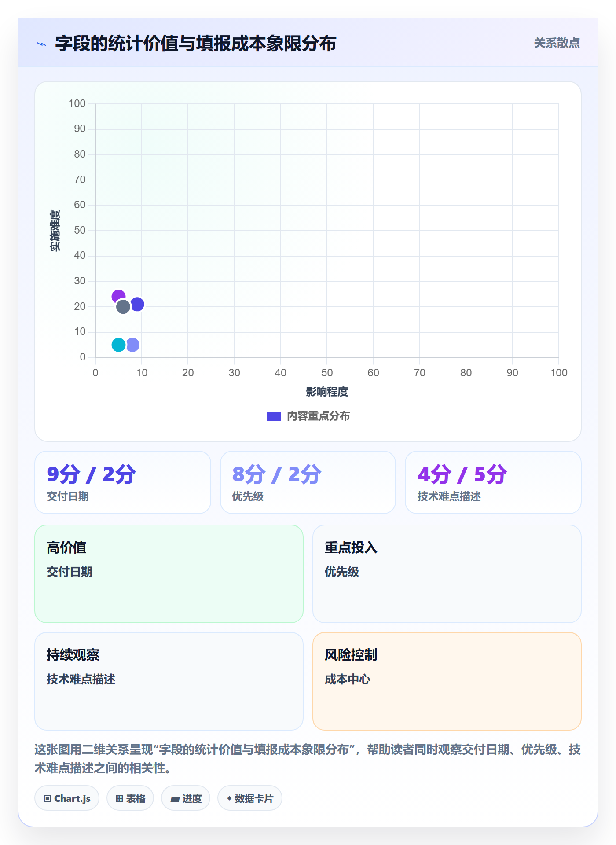Screen dimensions: 616x845
Task: Click 优先级 text in 重点投入 card
Action: pos(342,572)
